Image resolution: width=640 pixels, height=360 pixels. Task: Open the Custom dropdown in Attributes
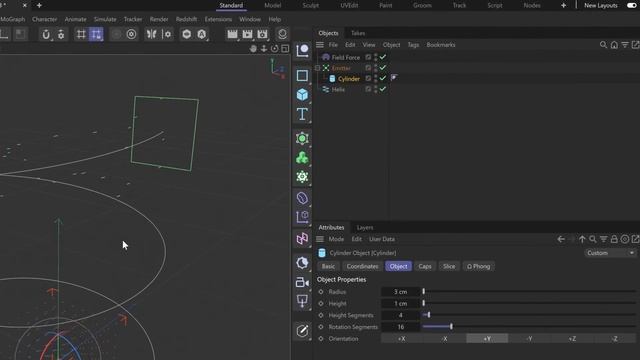click(x=610, y=253)
